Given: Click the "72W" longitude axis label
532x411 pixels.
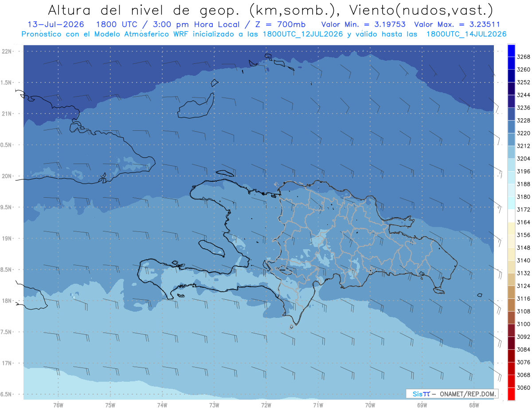Looking at the screenshot, I should [x=266, y=405].
